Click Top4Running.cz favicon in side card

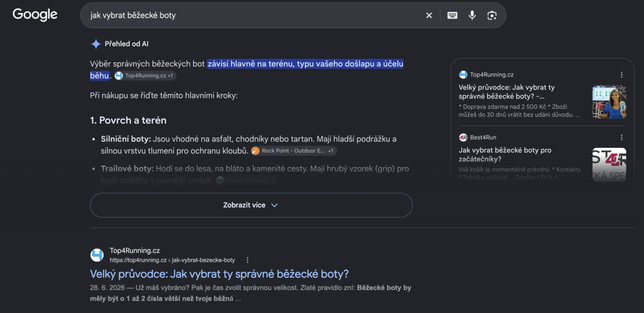(463, 74)
